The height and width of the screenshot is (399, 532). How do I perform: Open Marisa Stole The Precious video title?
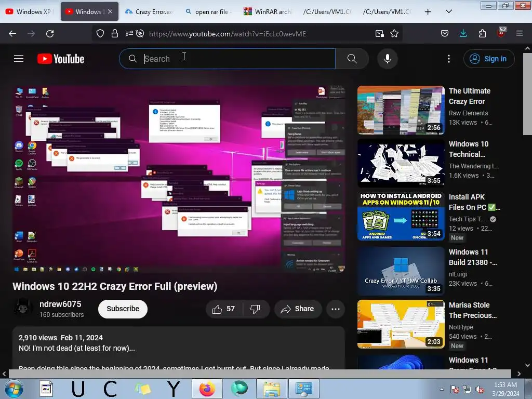473,310
